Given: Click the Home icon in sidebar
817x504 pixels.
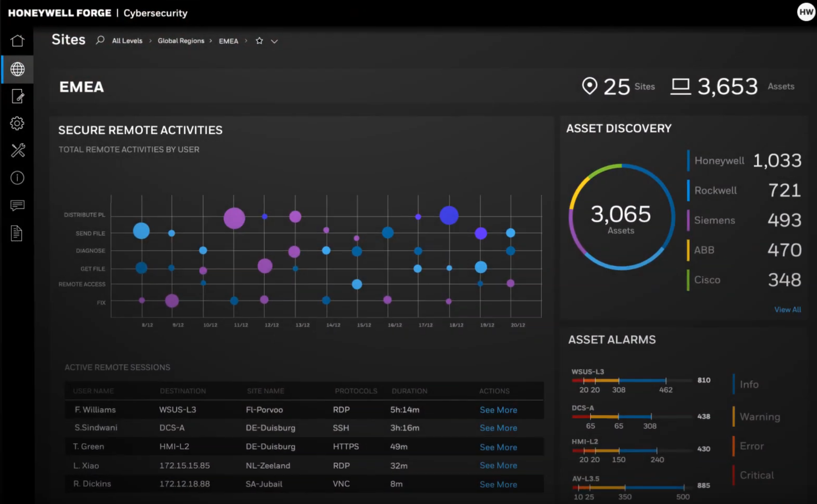Looking at the screenshot, I should pyautogui.click(x=17, y=41).
